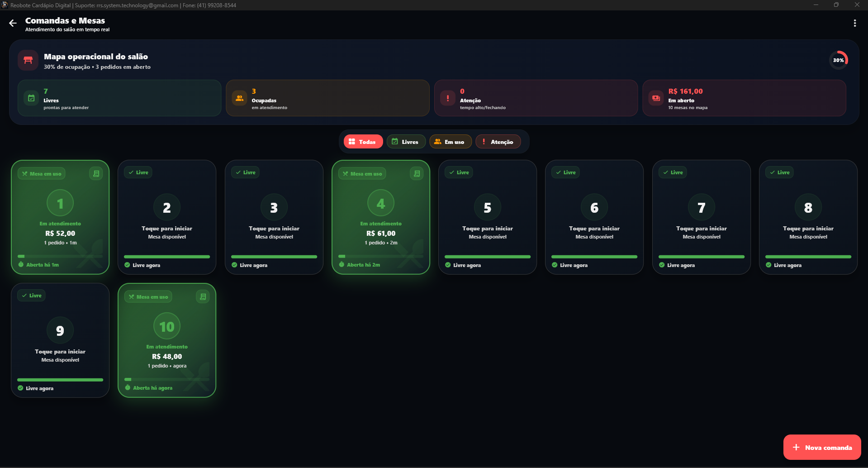Open the 7 Livres summary card

click(119, 98)
